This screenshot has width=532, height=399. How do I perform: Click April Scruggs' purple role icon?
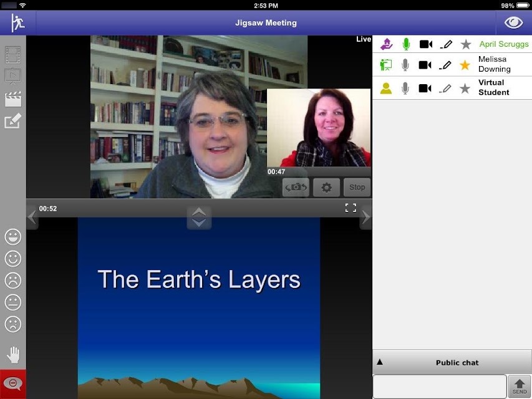point(386,44)
